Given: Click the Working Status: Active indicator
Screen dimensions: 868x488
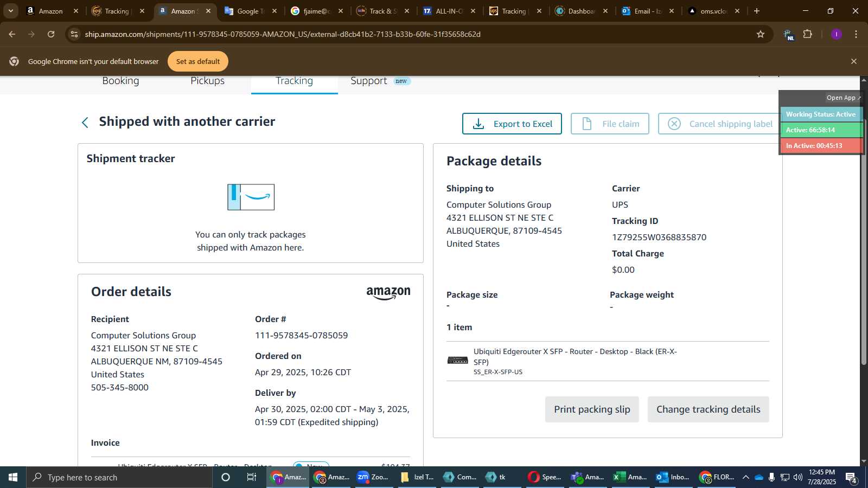Looking at the screenshot, I should click(821, 114).
